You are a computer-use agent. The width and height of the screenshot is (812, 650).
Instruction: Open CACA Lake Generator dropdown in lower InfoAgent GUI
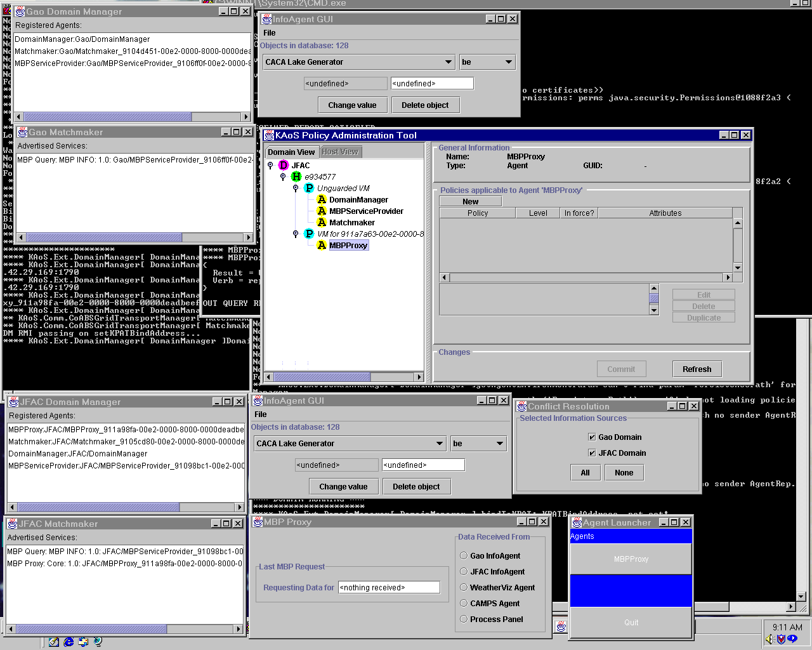pyautogui.click(x=350, y=444)
